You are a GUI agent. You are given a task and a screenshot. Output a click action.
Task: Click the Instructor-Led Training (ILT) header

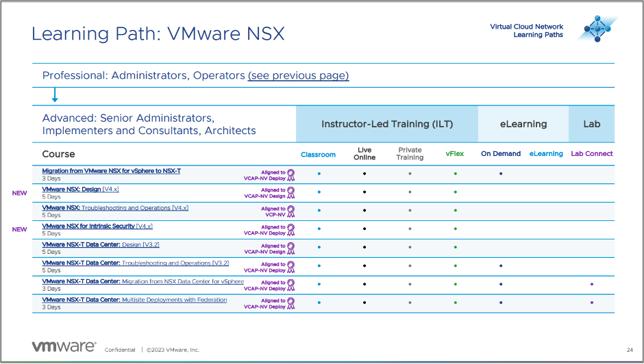pyautogui.click(x=387, y=124)
